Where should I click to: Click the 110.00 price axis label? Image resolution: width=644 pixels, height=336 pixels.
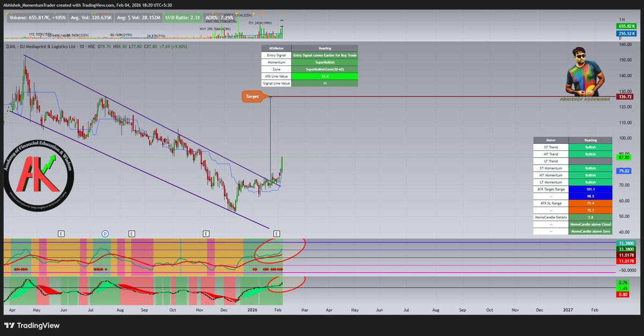tap(624, 122)
